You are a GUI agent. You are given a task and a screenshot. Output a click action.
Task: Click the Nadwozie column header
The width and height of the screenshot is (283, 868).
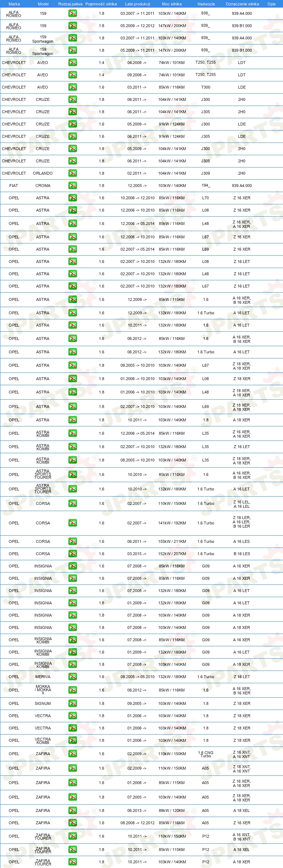click(206, 4)
